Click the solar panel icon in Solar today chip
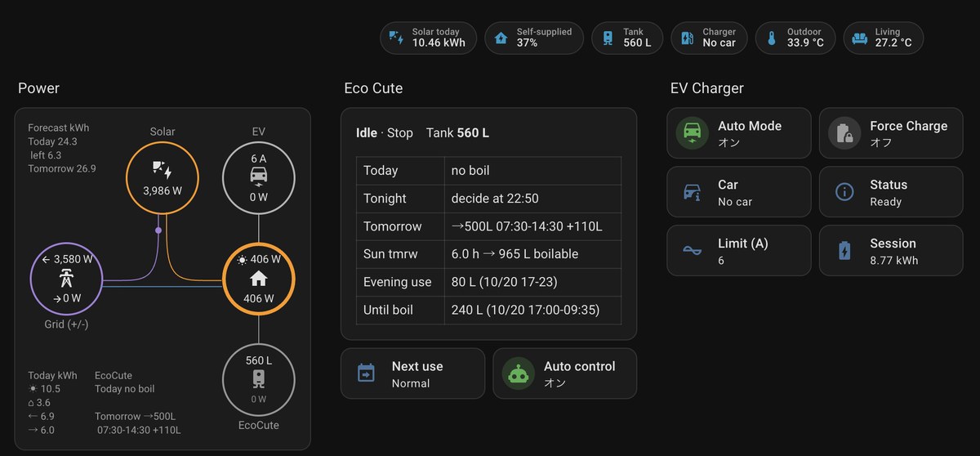Screen dimensions: 980x456 [396, 38]
